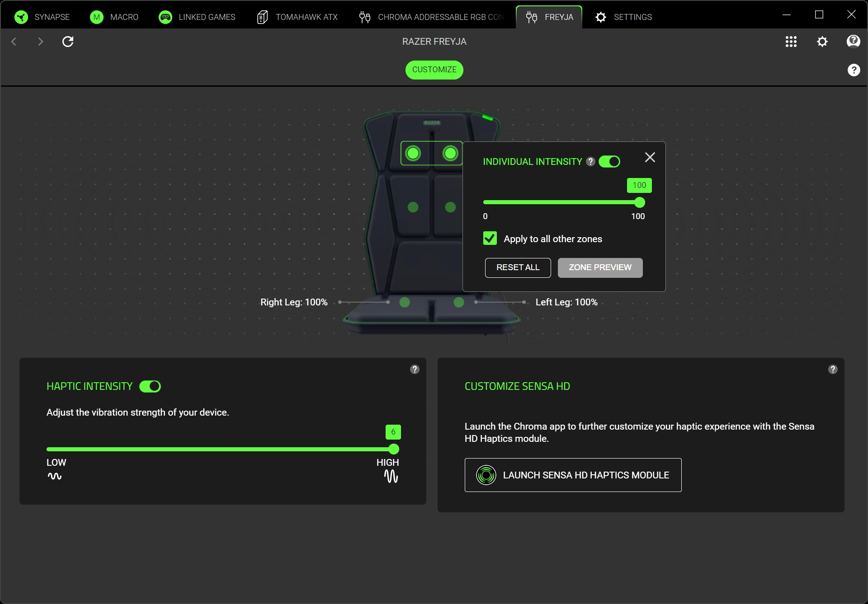
Task: Click the Haptic Intensity slider handle
Action: coord(394,449)
